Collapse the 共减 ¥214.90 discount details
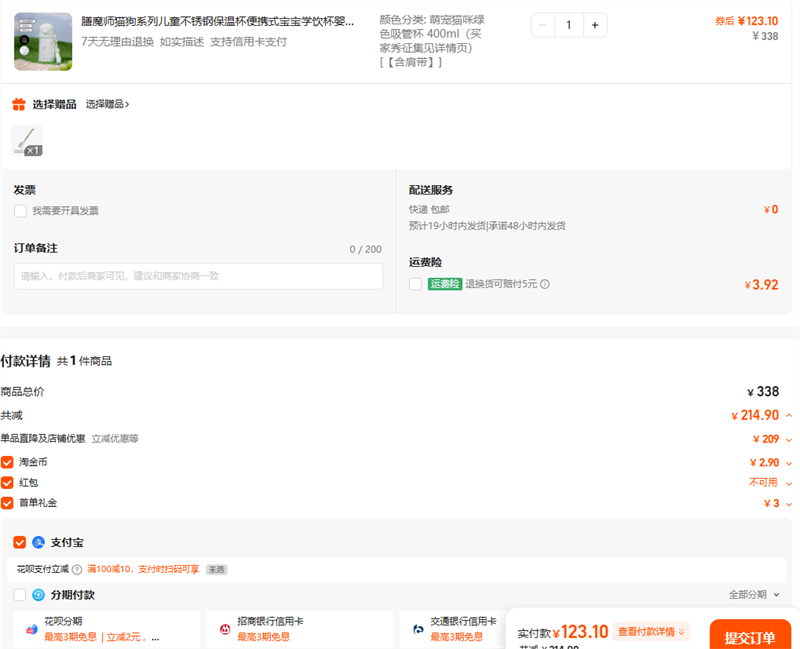 [789, 415]
